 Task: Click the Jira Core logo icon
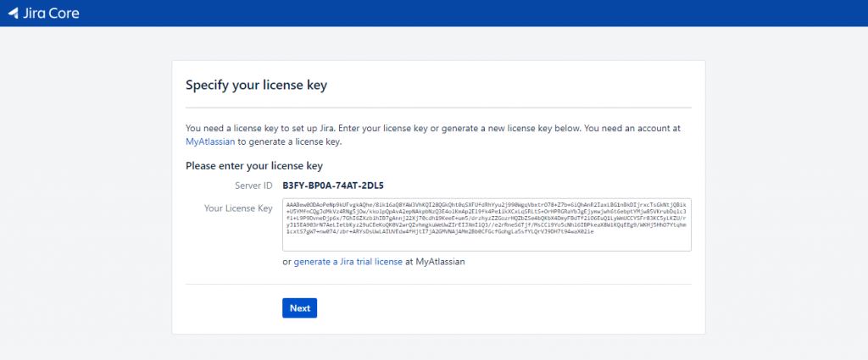pyautogui.click(x=14, y=13)
